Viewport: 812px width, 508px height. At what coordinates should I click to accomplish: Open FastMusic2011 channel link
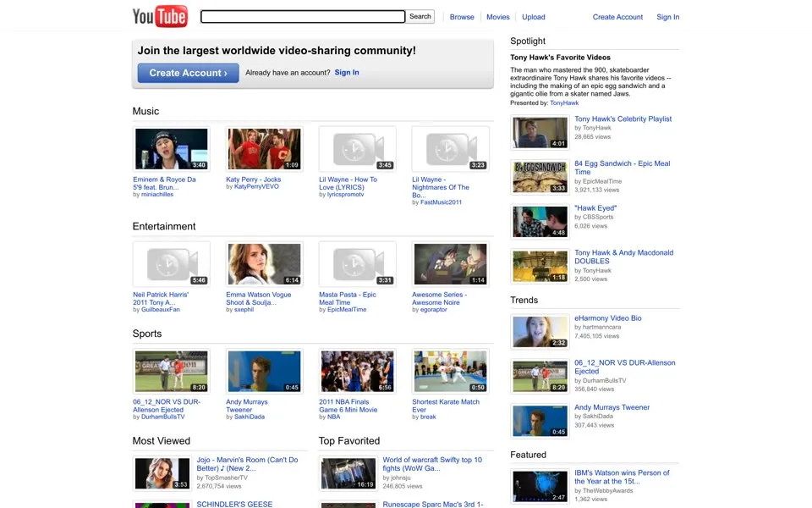441,202
